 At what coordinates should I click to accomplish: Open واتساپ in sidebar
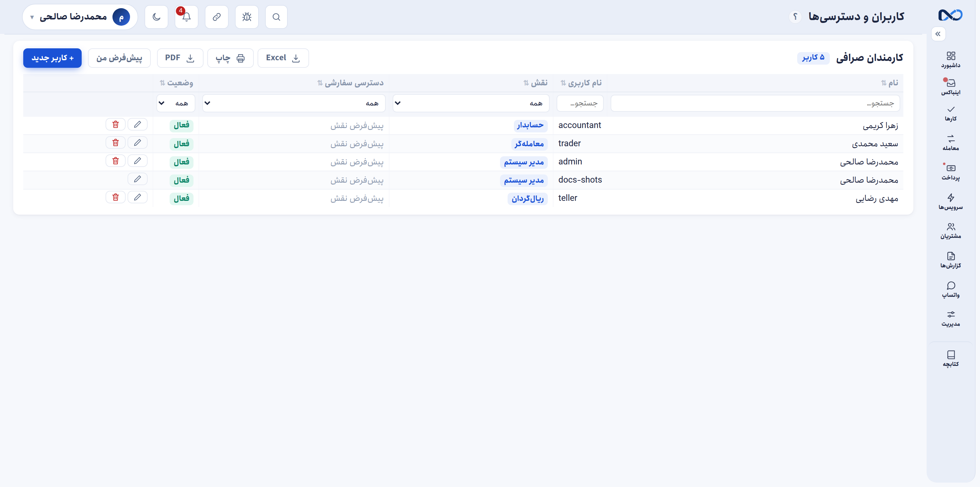(x=951, y=289)
